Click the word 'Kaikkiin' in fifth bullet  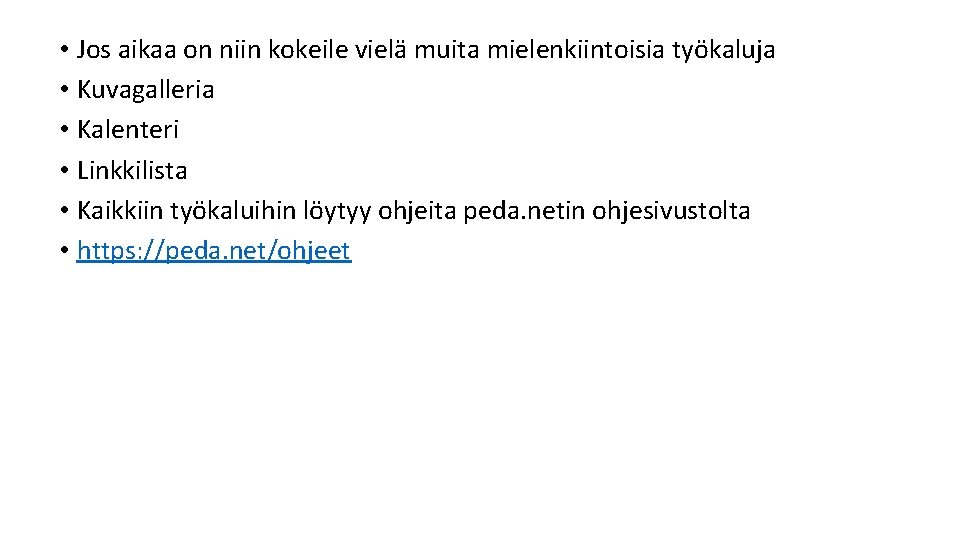coord(119,211)
